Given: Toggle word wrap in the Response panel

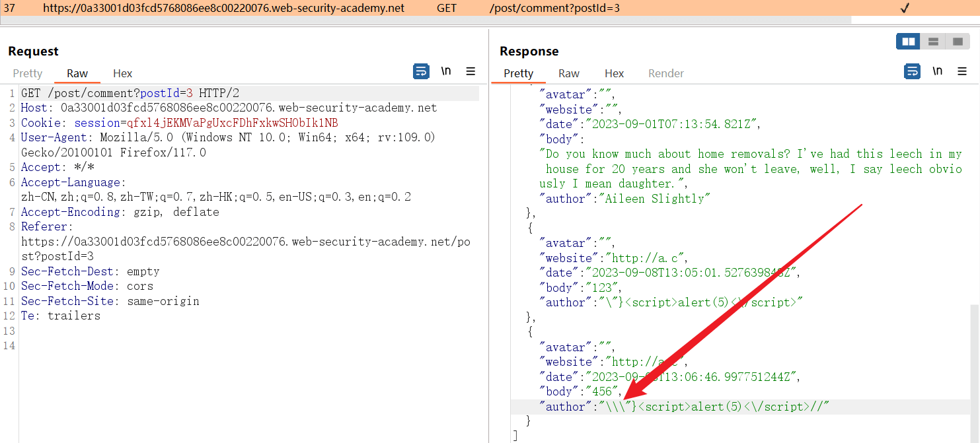Looking at the screenshot, I should [913, 71].
